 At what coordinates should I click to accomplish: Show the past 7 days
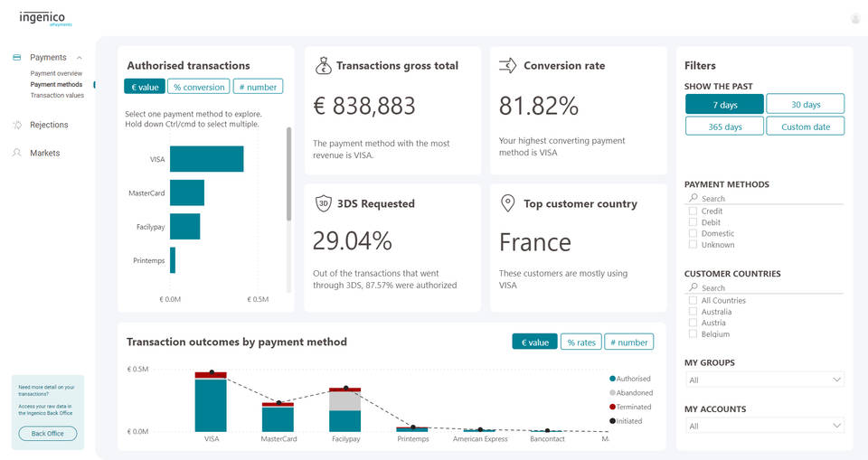[x=724, y=104]
